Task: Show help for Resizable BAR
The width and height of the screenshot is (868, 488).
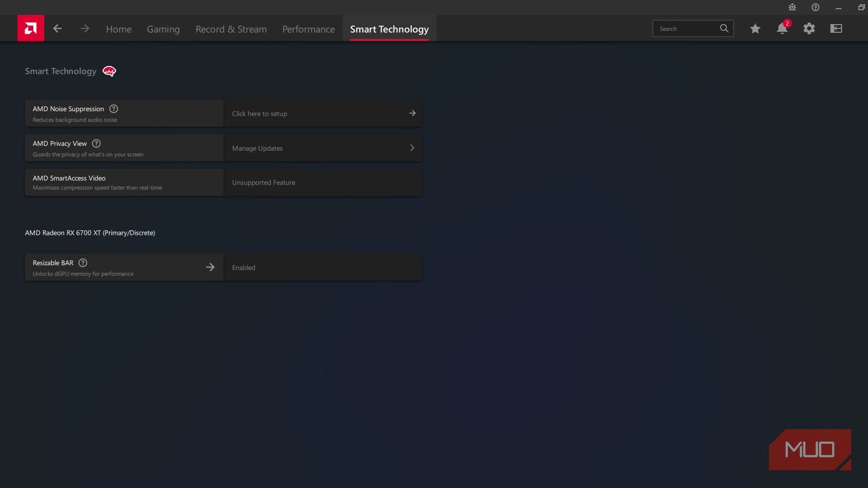Action: [83, 263]
